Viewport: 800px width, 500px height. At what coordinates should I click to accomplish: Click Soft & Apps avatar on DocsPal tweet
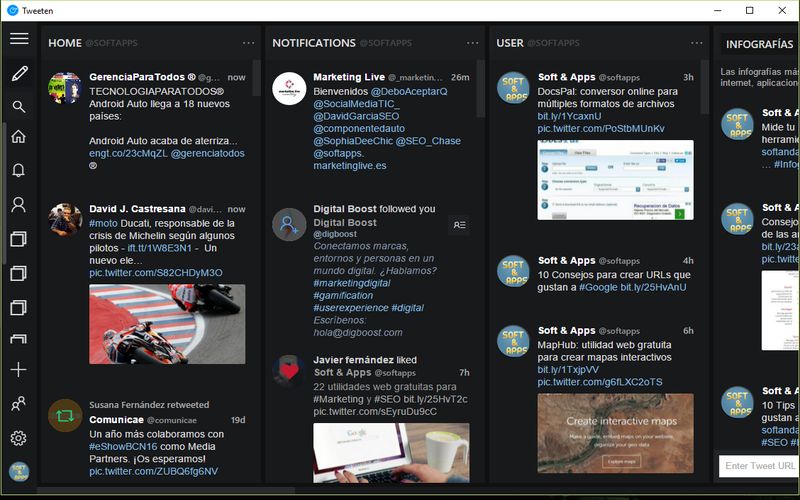tap(513, 88)
